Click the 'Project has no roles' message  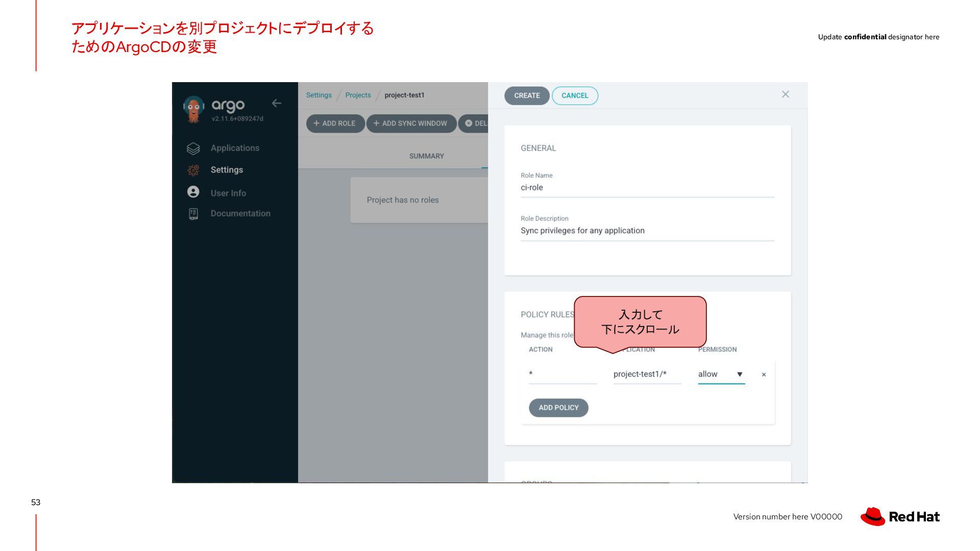[x=403, y=200]
